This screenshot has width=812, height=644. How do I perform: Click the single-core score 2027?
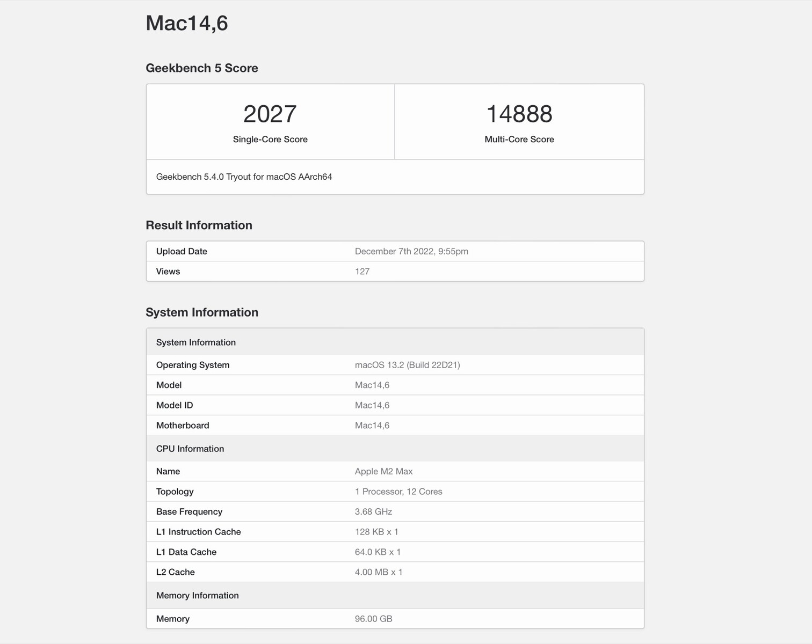270,114
